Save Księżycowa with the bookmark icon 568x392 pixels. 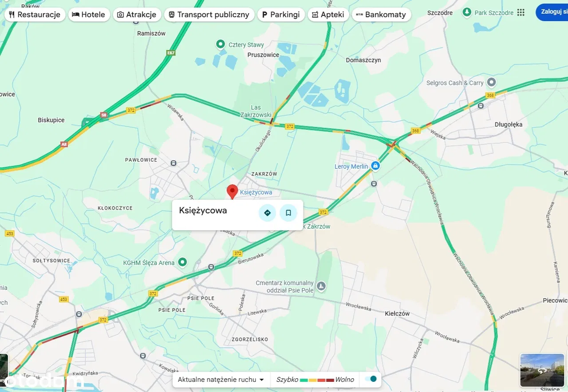(x=288, y=213)
